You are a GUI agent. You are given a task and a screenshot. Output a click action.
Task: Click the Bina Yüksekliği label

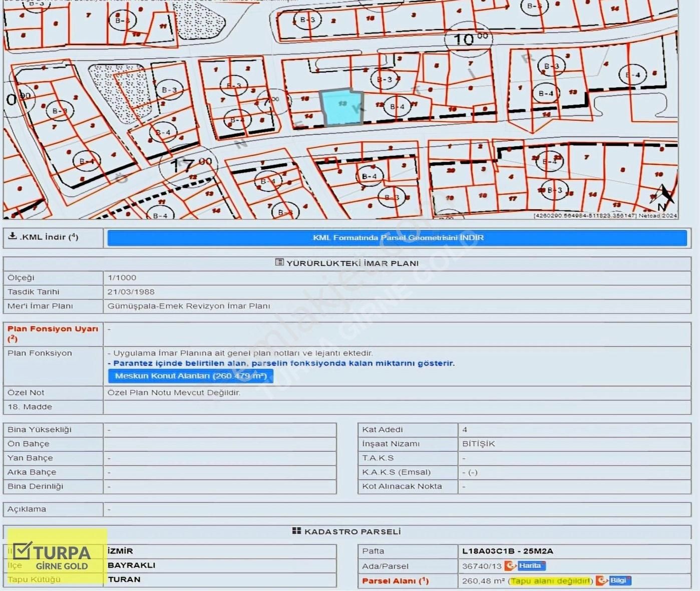40,430
